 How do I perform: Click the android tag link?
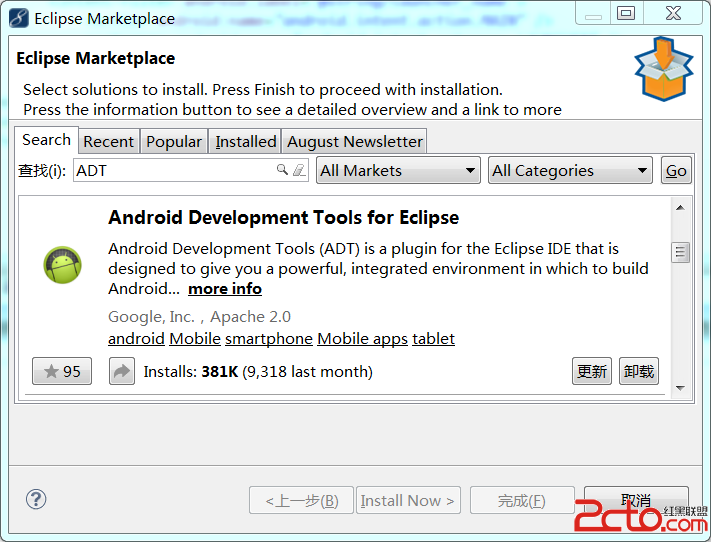[136, 339]
